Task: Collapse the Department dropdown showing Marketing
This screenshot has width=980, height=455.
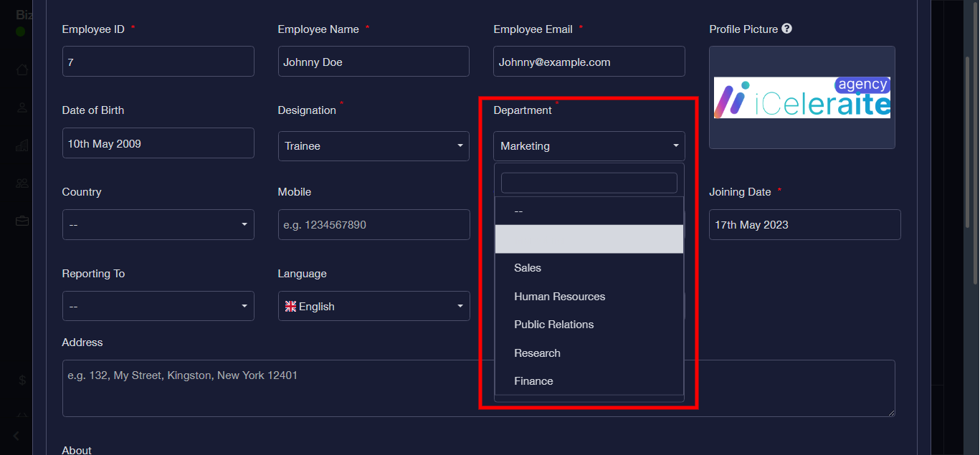Action: point(589,146)
